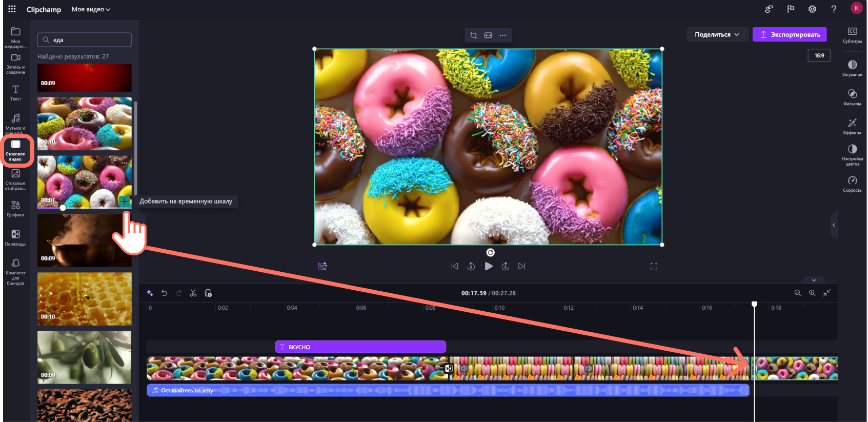Open Мои медиаресурсы sidebar tab
Screen dimensions: 868x422
(x=16, y=37)
